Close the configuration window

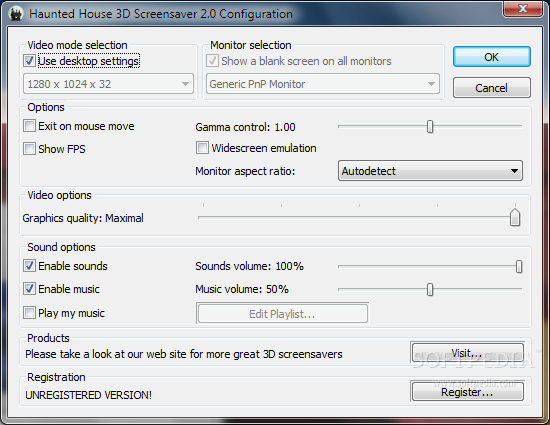(522, 8)
